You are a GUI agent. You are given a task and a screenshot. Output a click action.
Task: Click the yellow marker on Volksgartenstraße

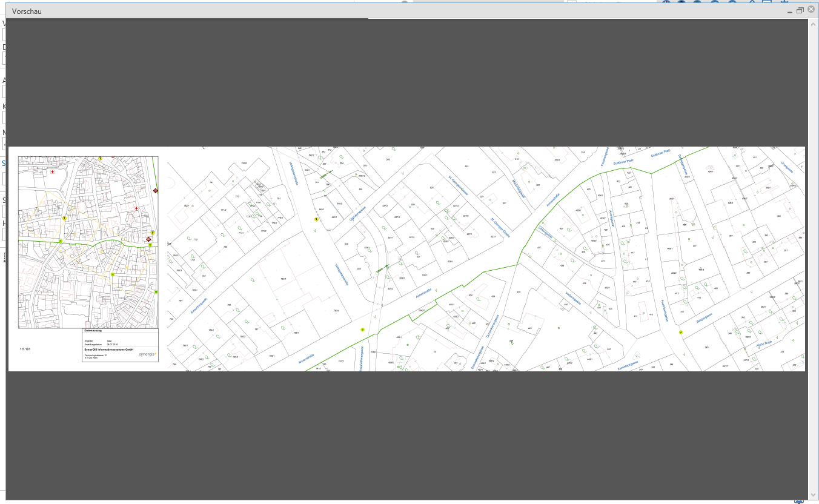pyautogui.click(x=316, y=219)
